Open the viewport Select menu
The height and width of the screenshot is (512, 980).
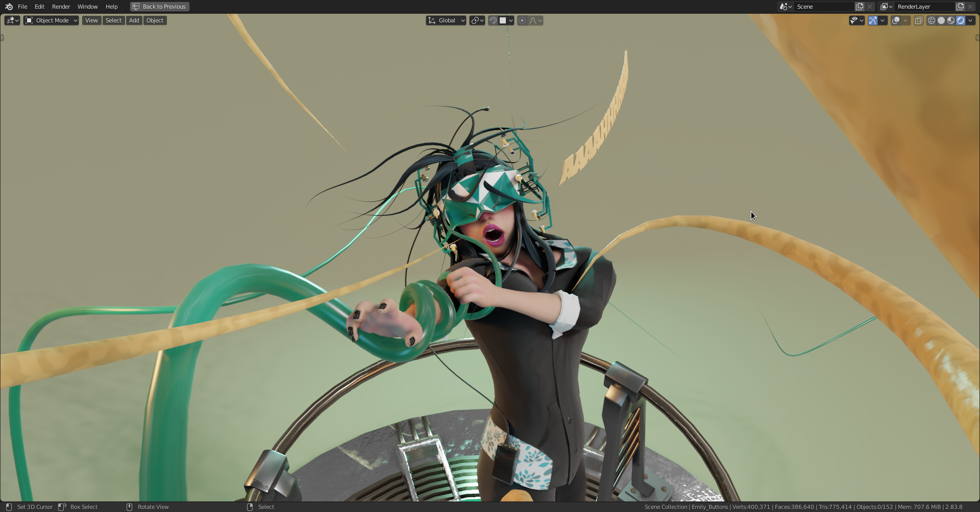113,20
